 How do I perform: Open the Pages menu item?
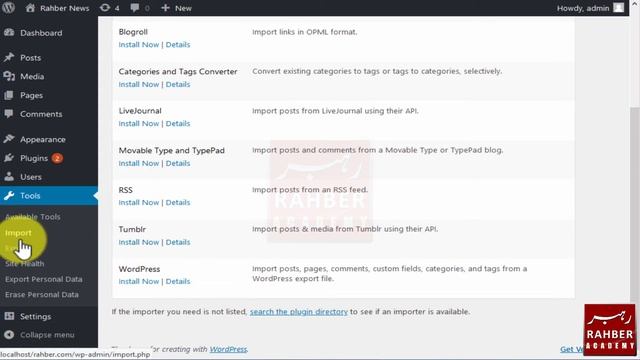31,96
